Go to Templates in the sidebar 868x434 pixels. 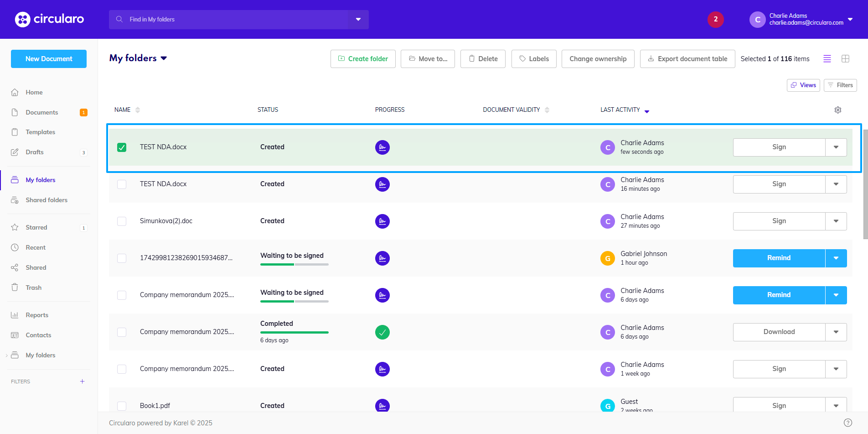point(40,132)
